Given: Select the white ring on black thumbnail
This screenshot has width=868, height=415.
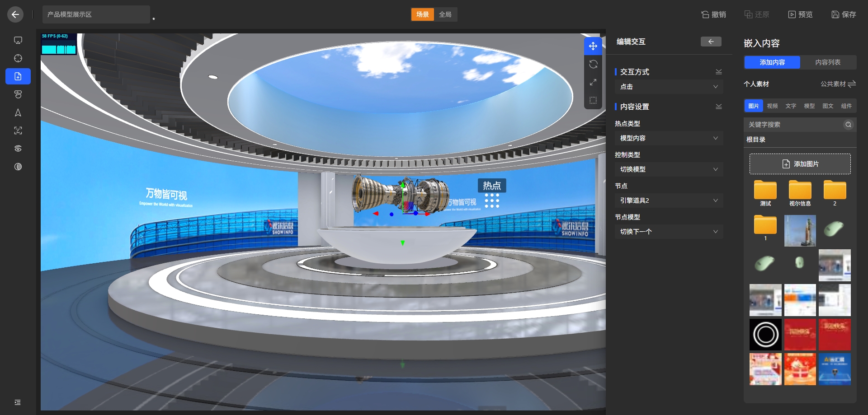Looking at the screenshot, I should (x=765, y=335).
